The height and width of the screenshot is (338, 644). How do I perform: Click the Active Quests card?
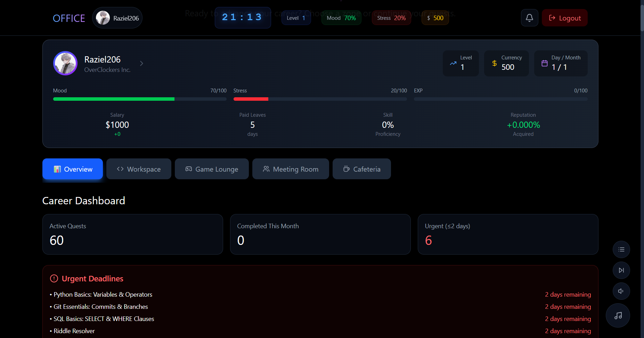[x=133, y=234]
